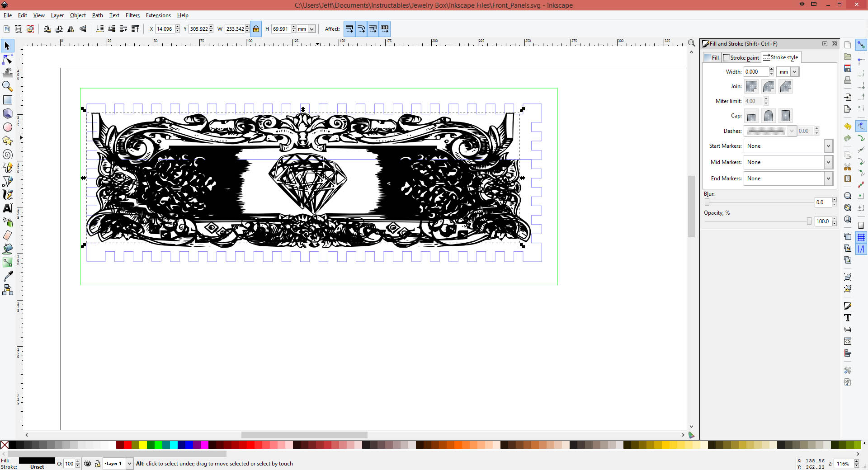Select the Eraser tool

[7, 235]
